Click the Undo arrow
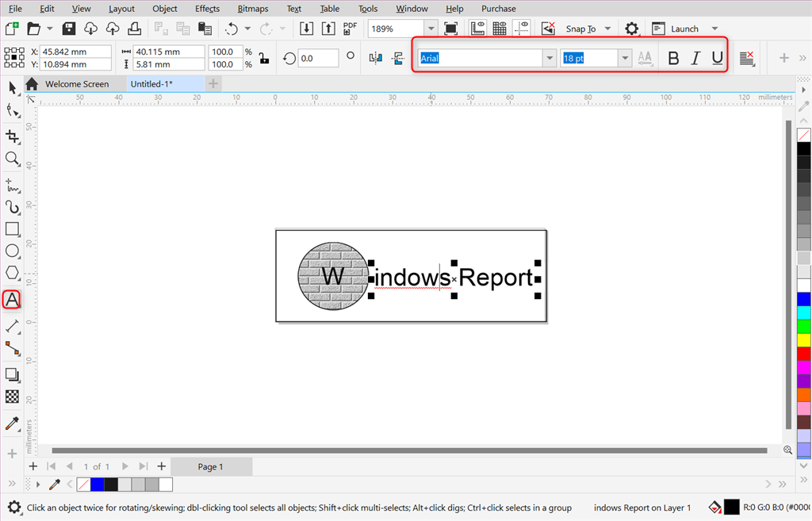This screenshot has height=521, width=812. pos(232,29)
